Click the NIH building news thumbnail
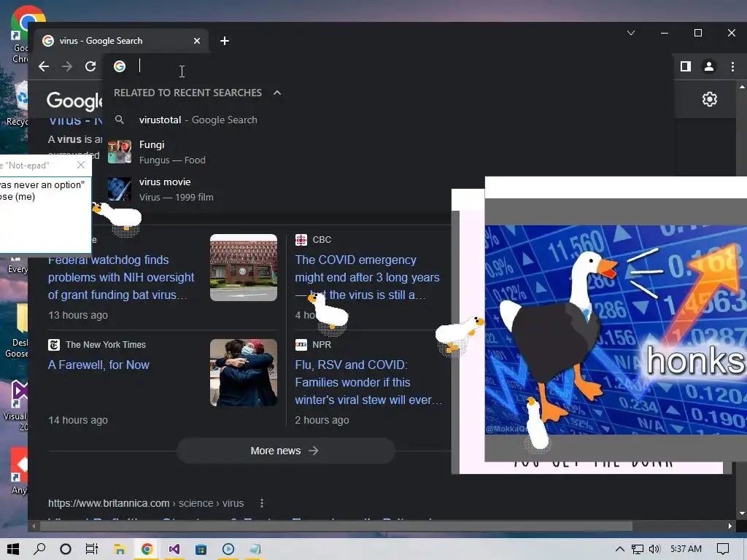 pyautogui.click(x=244, y=268)
